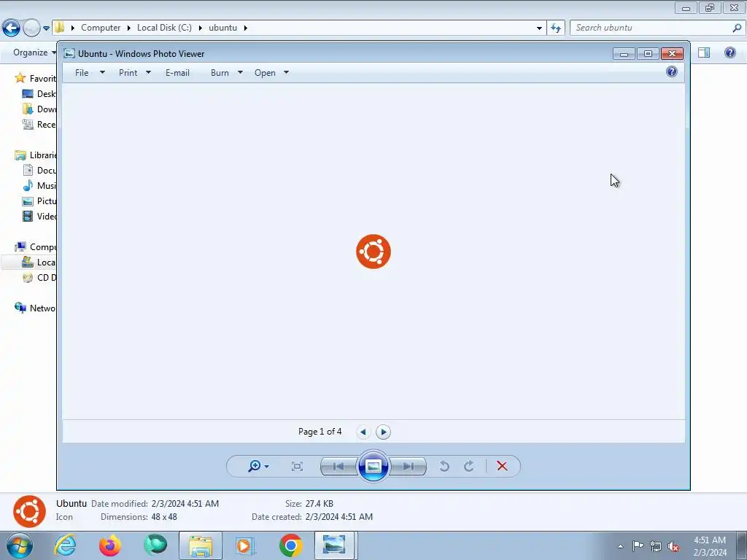Open the Windows Start menu
The image size is (747, 560).
(20, 545)
